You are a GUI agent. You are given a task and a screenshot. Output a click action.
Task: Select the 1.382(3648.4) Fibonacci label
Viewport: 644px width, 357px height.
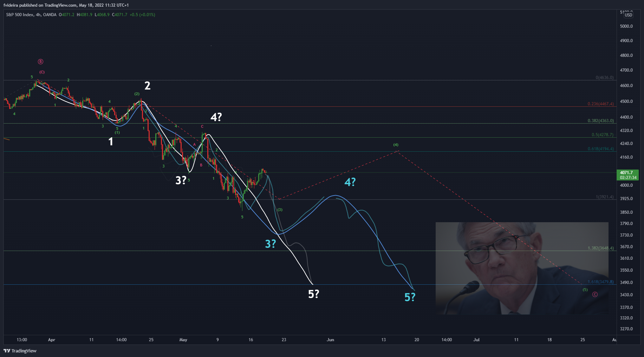pyautogui.click(x=601, y=248)
